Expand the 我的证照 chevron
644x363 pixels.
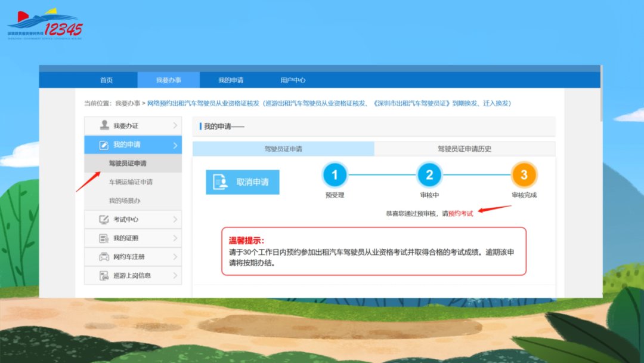(175, 238)
